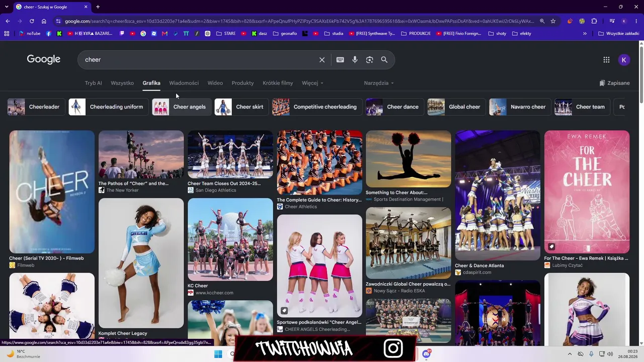Image resolution: width=644 pixels, height=362 pixels.
Task: Switch to the Wszystko results tab
Action: click(122, 83)
